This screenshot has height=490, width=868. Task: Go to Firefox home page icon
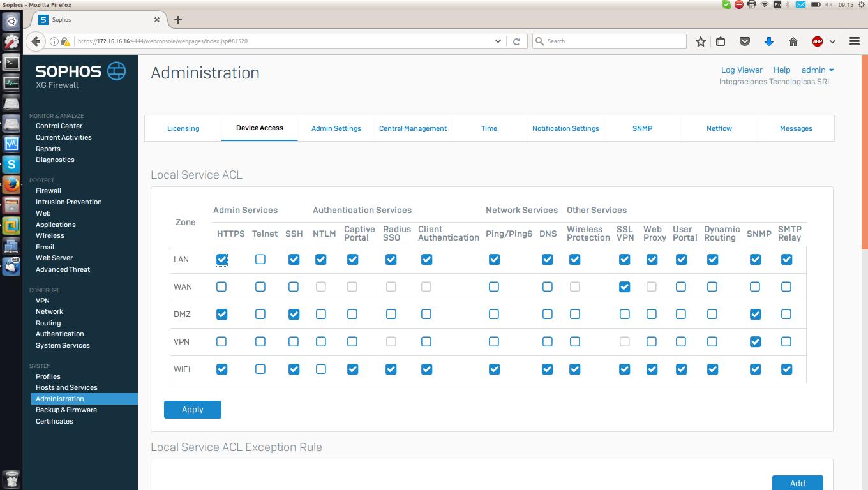click(793, 41)
